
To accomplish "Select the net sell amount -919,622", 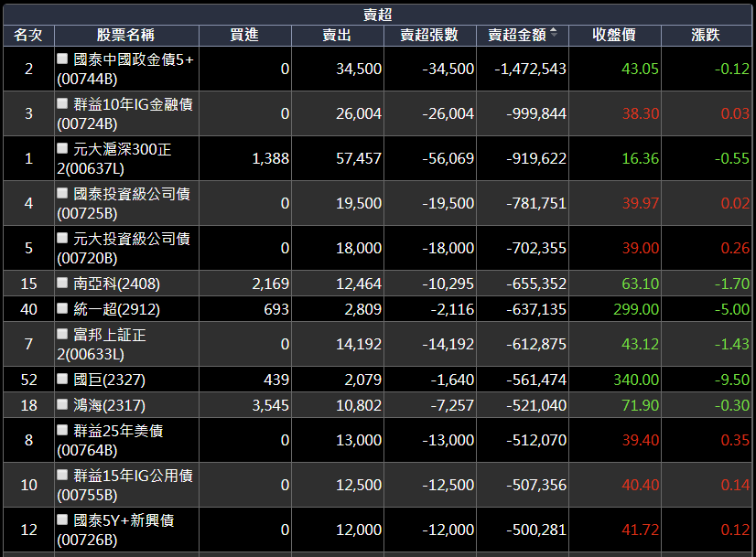I will click(536, 158).
